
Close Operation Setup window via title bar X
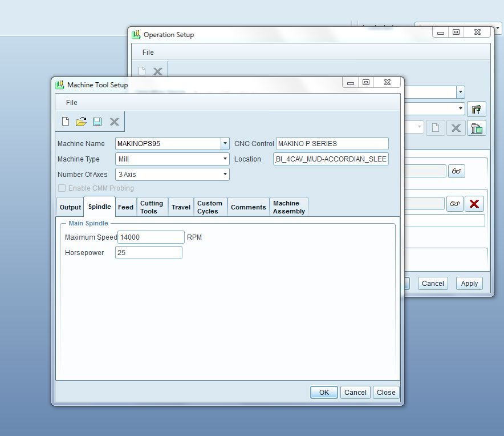tap(477, 32)
